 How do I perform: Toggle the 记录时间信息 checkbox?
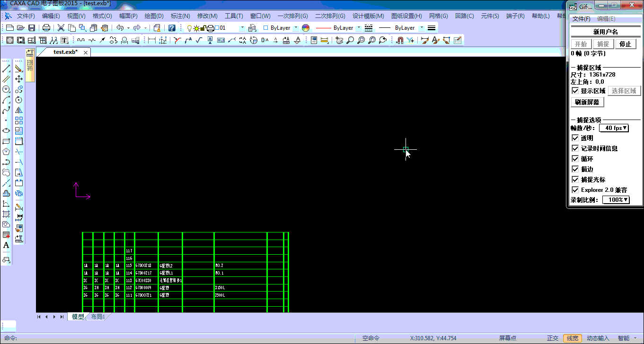pyautogui.click(x=575, y=148)
